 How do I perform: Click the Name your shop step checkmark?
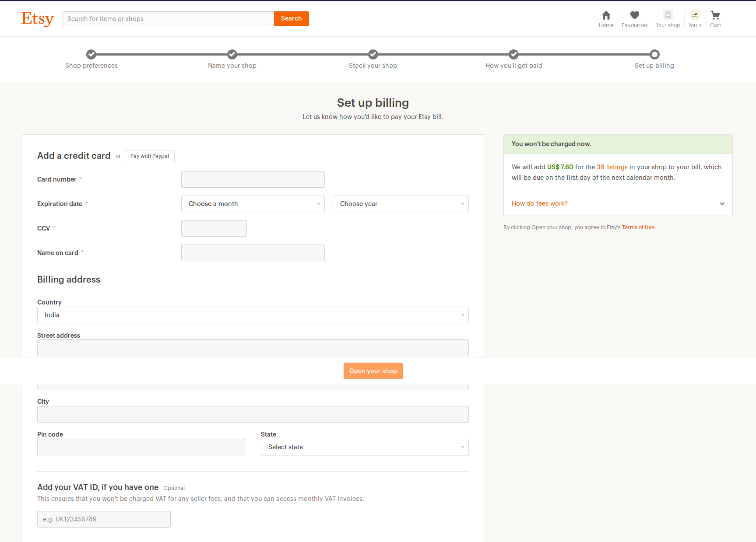point(232,54)
